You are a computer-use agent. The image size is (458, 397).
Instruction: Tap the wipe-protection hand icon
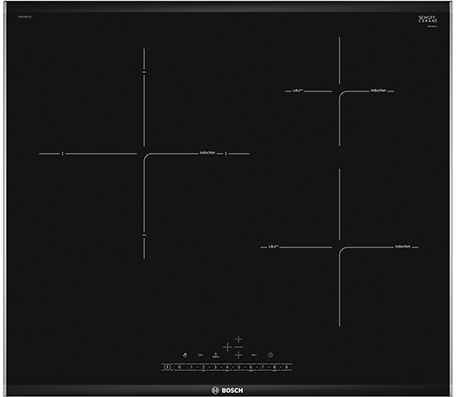pyautogui.click(x=185, y=355)
